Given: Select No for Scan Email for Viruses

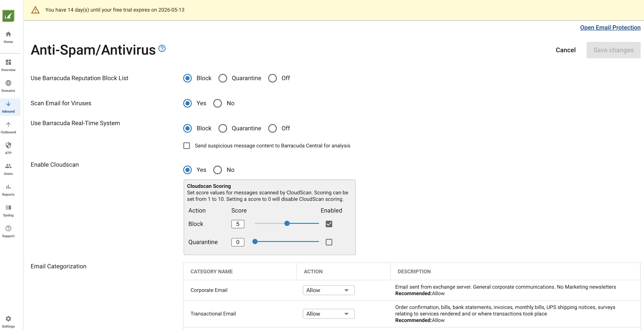Looking at the screenshot, I should (x=217, y=103).
